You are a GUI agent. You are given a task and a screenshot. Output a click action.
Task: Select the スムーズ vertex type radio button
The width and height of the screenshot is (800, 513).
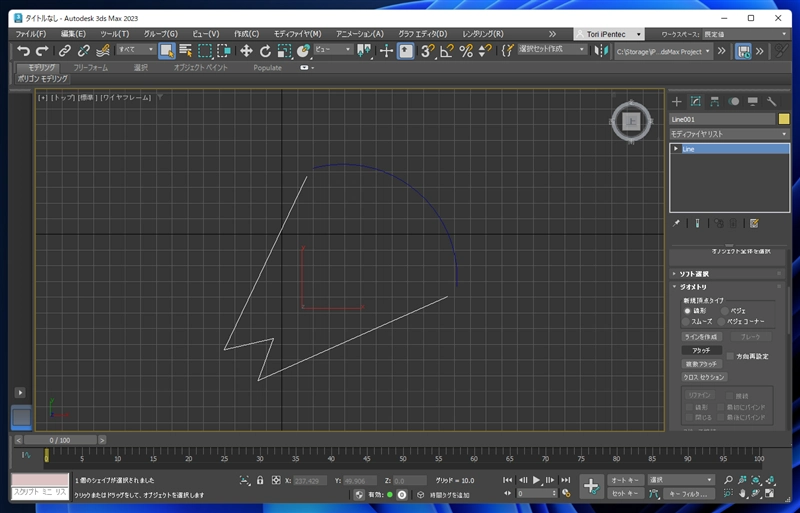click(x=686, y=322)
